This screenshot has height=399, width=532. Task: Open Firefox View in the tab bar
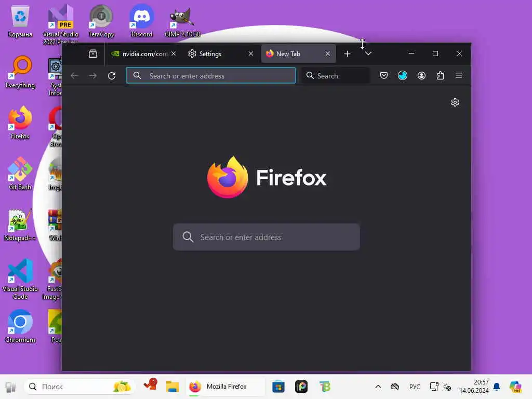click(93, 54)
